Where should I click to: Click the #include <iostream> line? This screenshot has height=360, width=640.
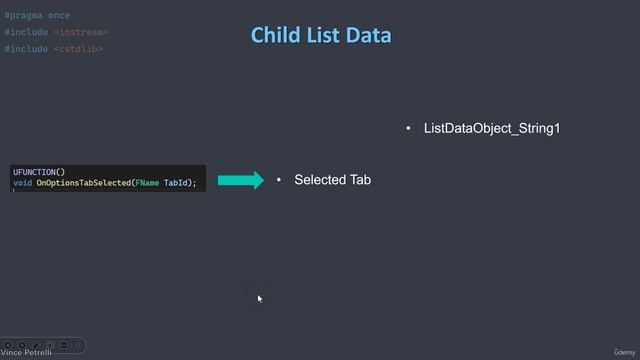(x=56, y=32)
